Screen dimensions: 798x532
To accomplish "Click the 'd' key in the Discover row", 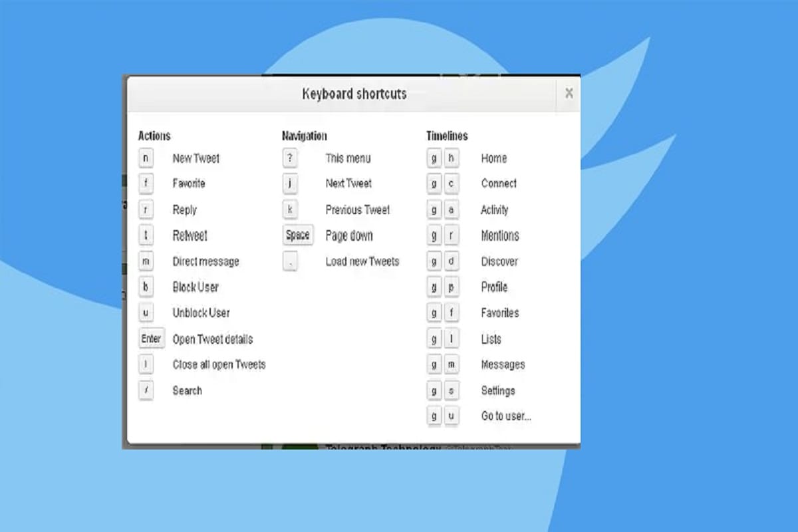I will point(452,261).
